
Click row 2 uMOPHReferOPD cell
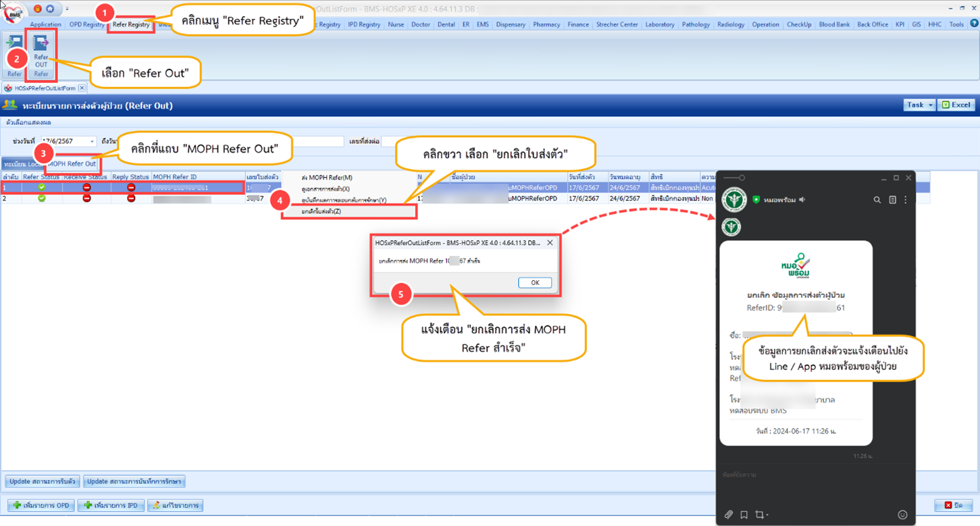click(534, 199)
